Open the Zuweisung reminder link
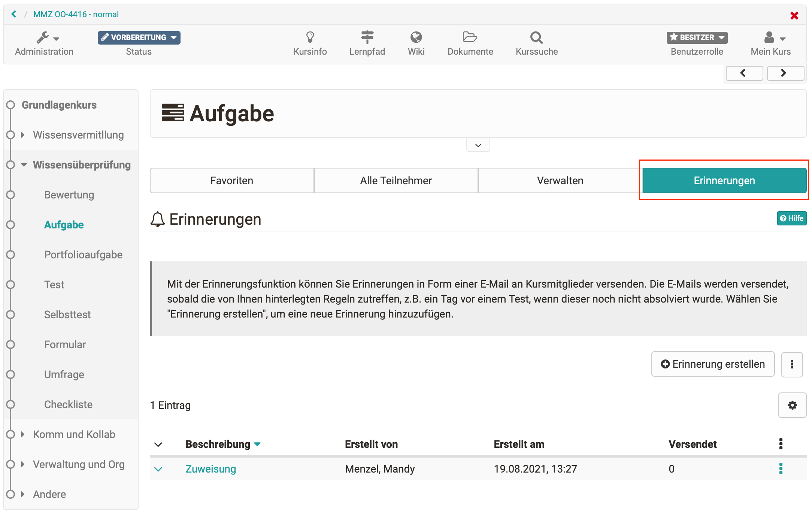The width and height of the screenshot is (812, 513). 210,469
